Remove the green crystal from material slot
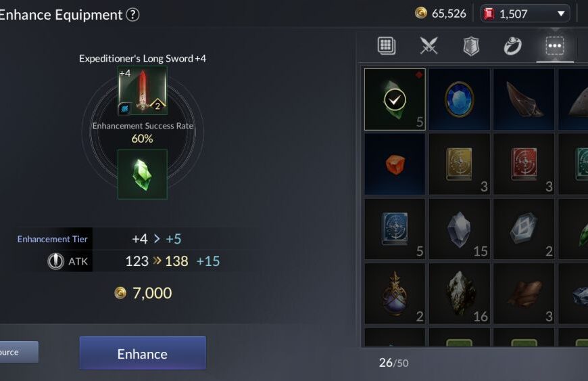Screen dimensions: 588x381 point(143,174)
